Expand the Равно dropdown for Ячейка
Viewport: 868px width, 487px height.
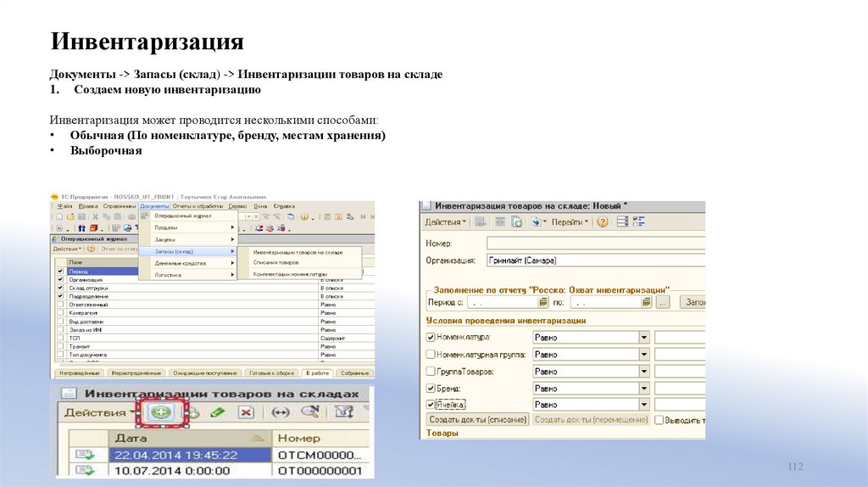(x=644, y=405)
